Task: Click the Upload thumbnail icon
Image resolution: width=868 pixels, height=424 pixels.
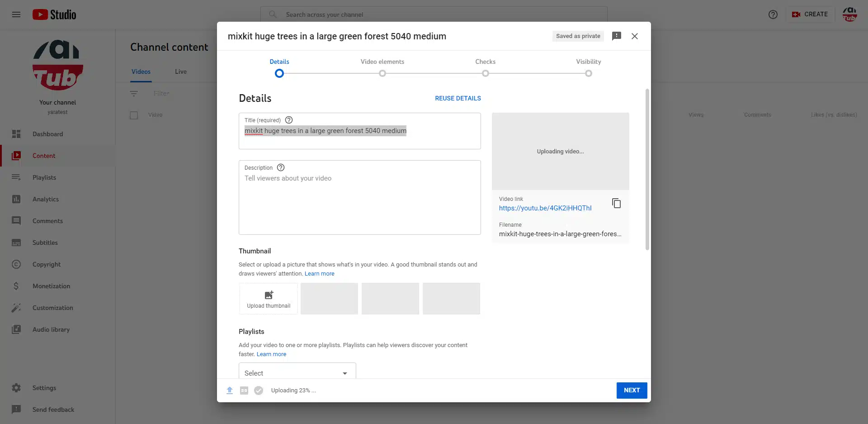Action: pos(269,295)
